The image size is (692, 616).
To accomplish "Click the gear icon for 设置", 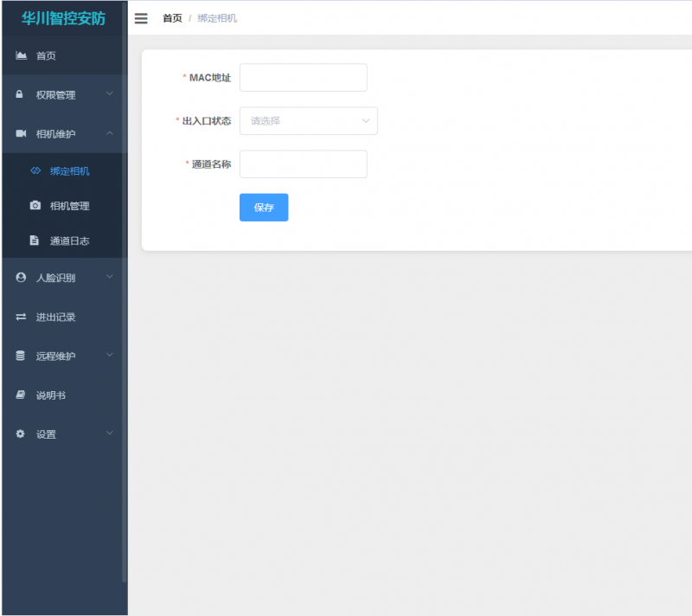I will tap(21, 433).
